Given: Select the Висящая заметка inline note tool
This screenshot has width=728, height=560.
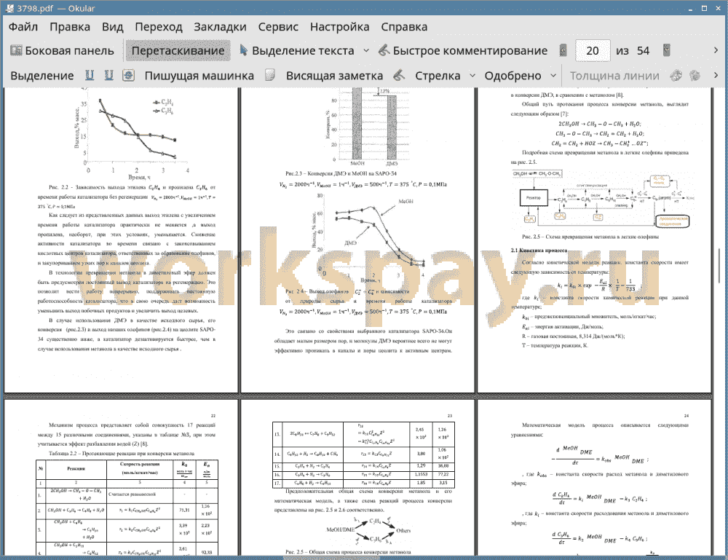Looking at the screenshot, I should coord(334,76).
